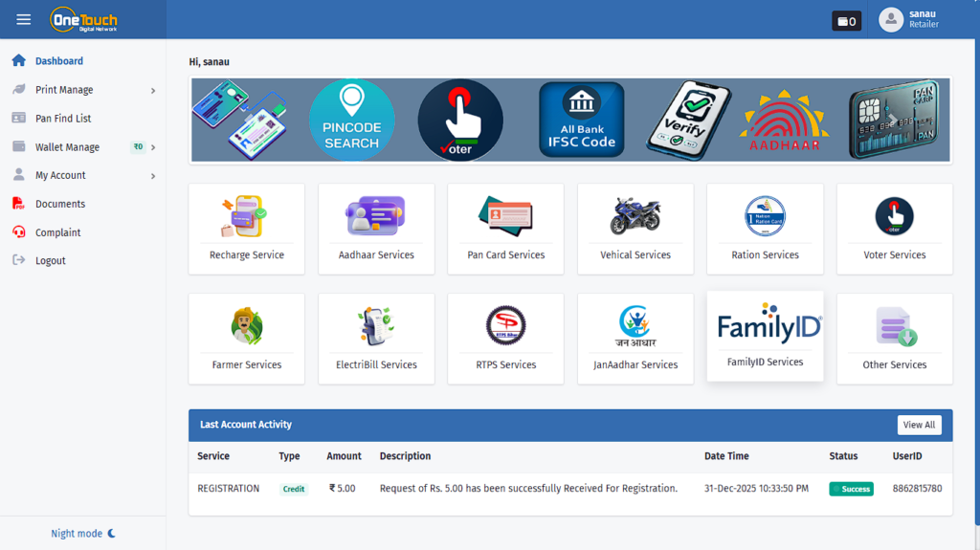Expand the Wallet Manage submenu

(x=84, y=147)
